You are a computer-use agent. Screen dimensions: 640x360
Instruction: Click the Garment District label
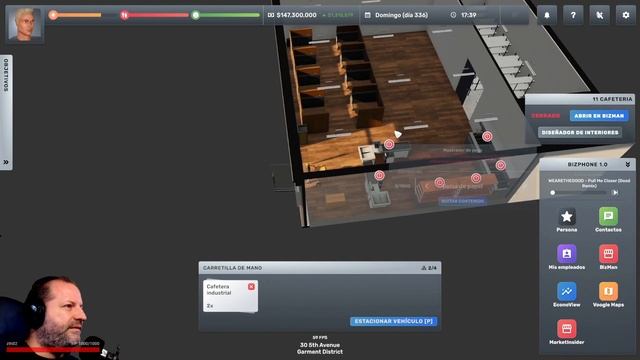click(320, 352)
